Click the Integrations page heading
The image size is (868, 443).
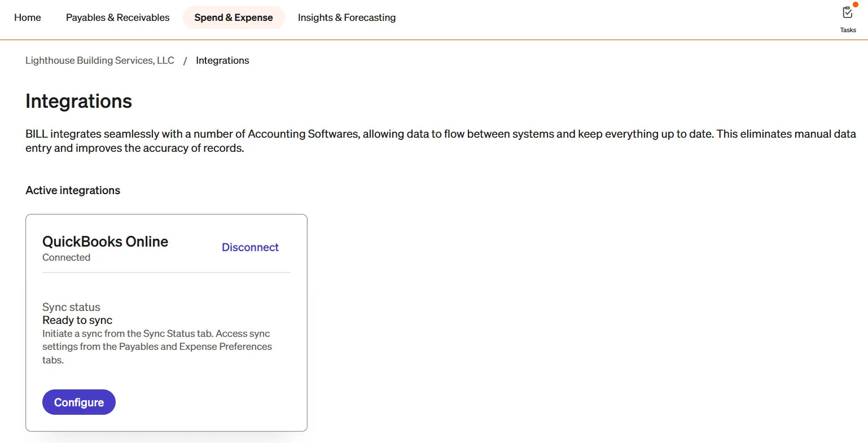coord(78,101)
